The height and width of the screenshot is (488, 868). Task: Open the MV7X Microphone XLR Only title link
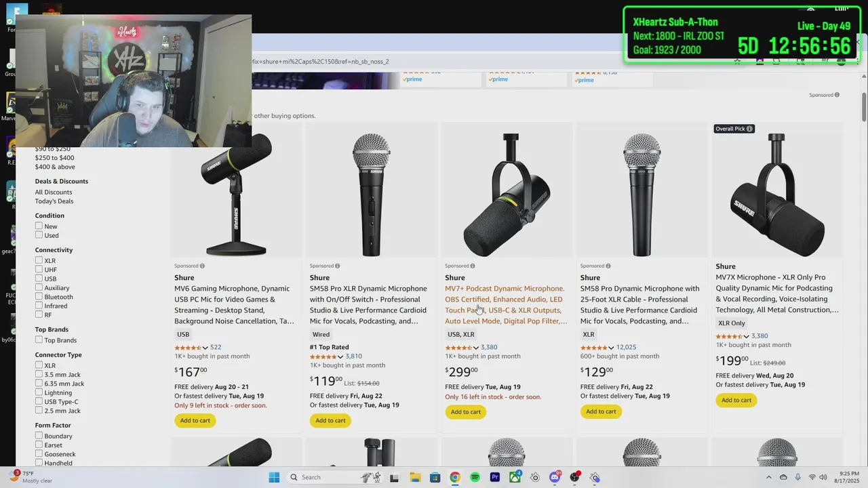[x=777, y=293]
